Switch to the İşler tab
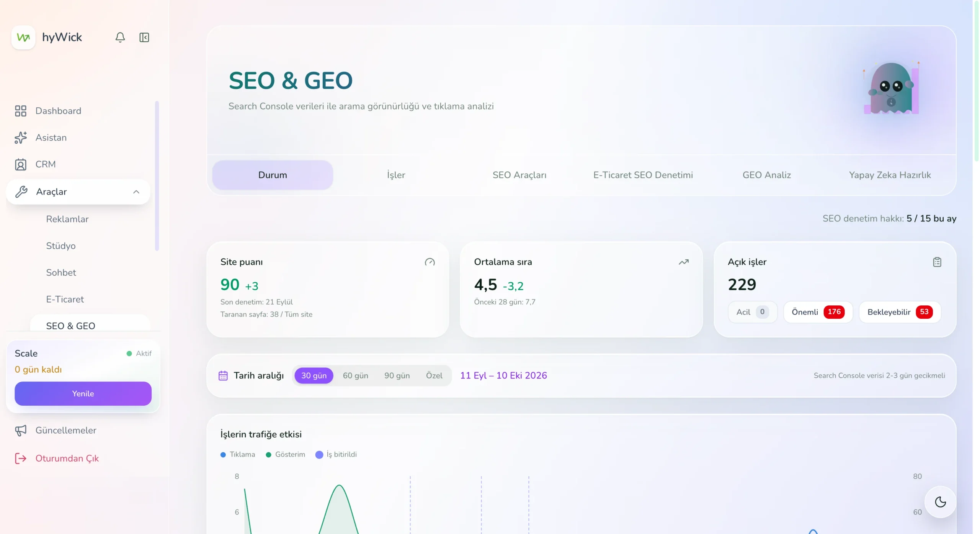Viewport: 980px width, 534px height. pyautogui.click(x=396, y=175)
